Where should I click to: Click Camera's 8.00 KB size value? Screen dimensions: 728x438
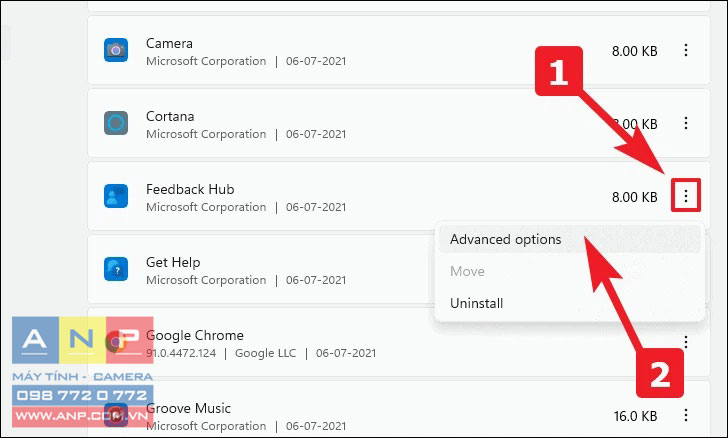tap(634, 51)
